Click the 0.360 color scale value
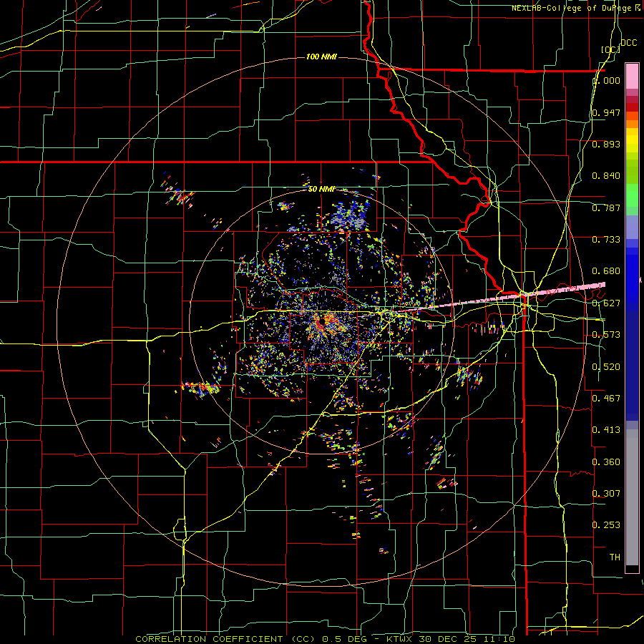The width and height of the screenshot is (644, 644). point(606,462)
